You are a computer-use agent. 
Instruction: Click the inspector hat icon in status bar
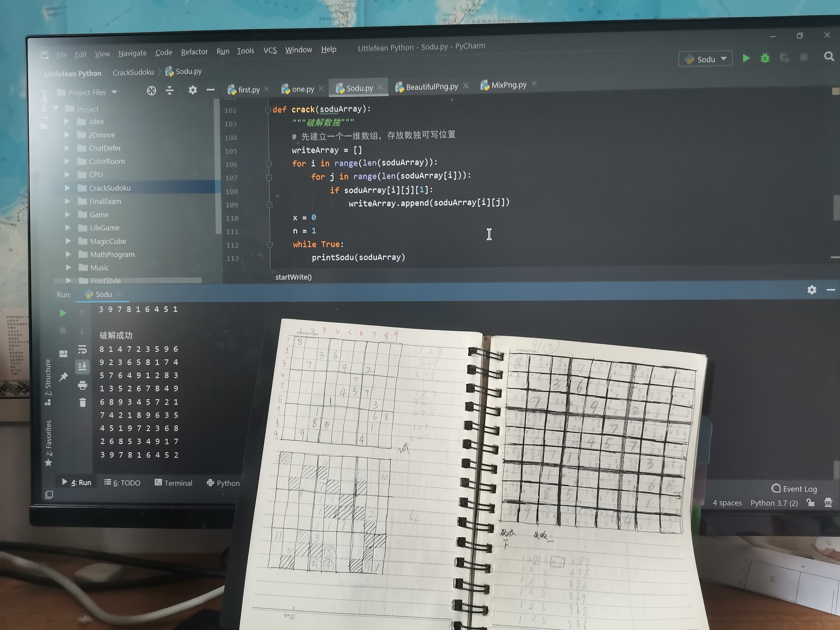828,503
